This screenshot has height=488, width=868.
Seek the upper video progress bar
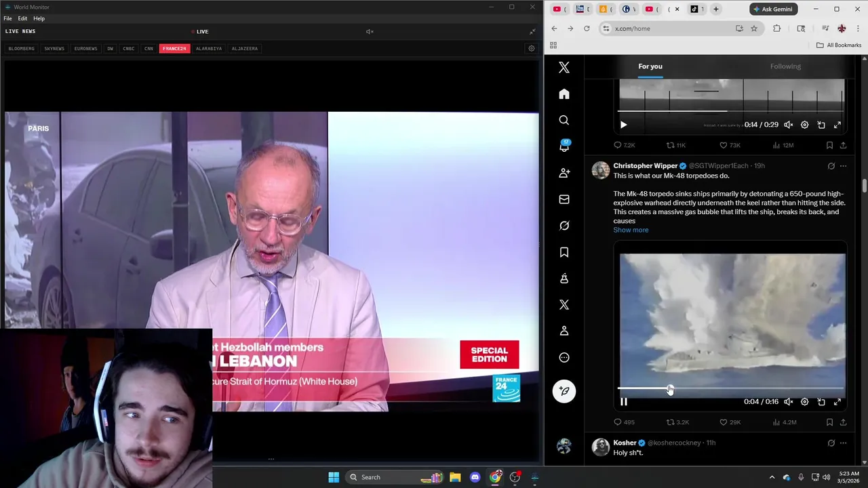(x=731, y=111)
